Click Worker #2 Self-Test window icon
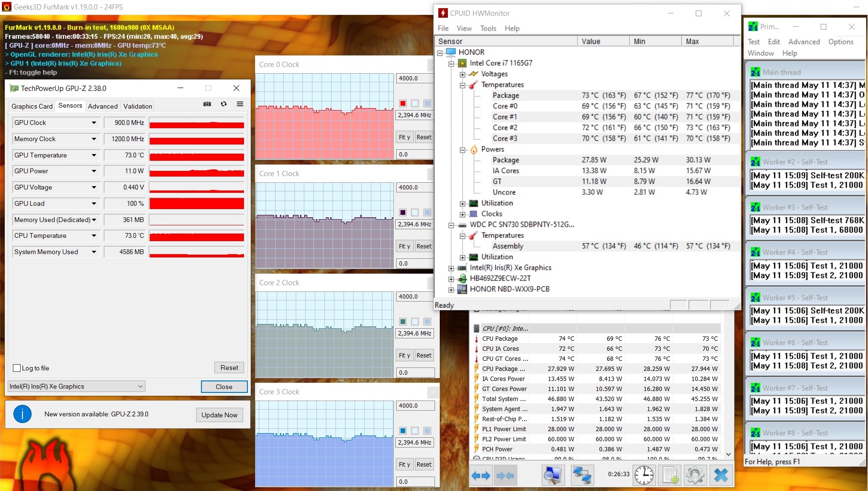This screenshot has height=491, width=868. click(756, 162)
